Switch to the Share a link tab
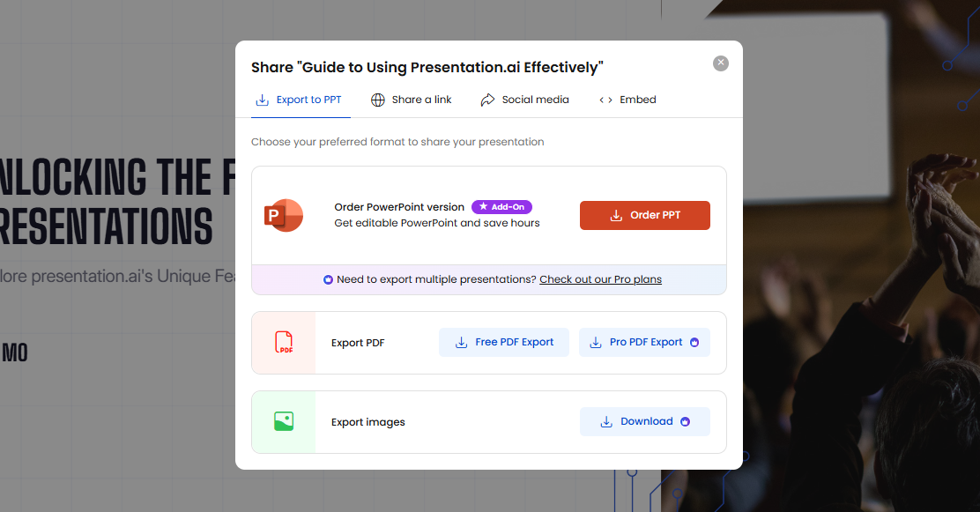This screenshot has height=512, width=980. 412,100
